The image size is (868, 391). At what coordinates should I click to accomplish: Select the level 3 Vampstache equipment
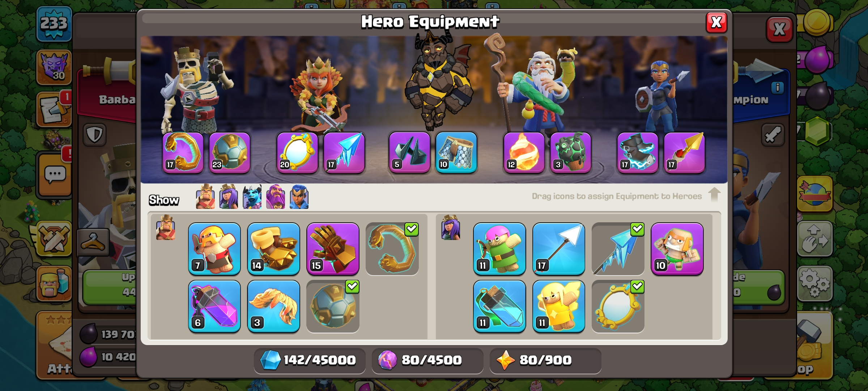pos(273,306)
